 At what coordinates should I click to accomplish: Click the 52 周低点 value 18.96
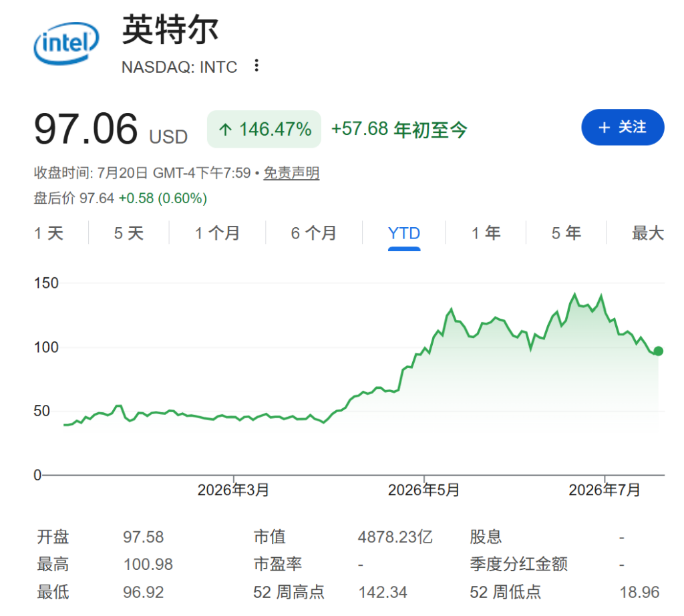639,593
